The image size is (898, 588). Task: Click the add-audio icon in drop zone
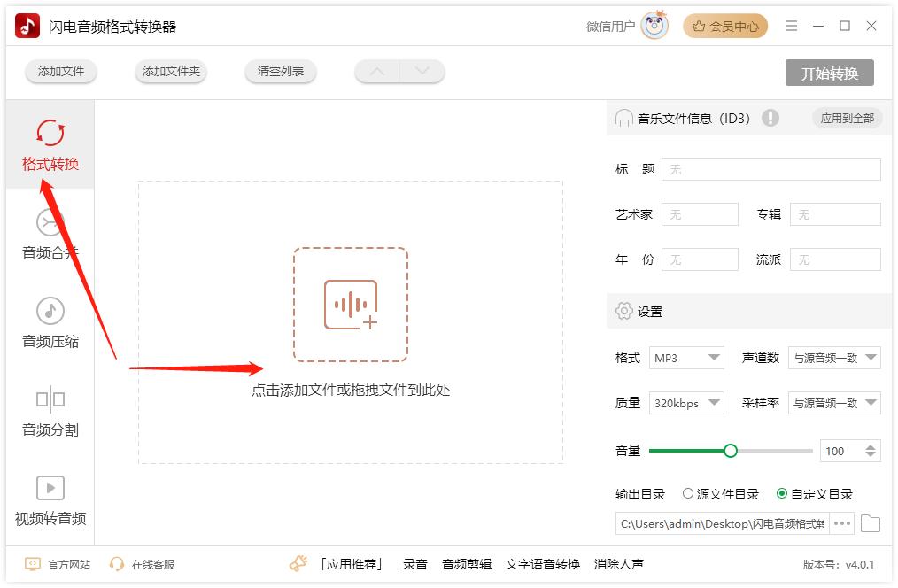351,304
